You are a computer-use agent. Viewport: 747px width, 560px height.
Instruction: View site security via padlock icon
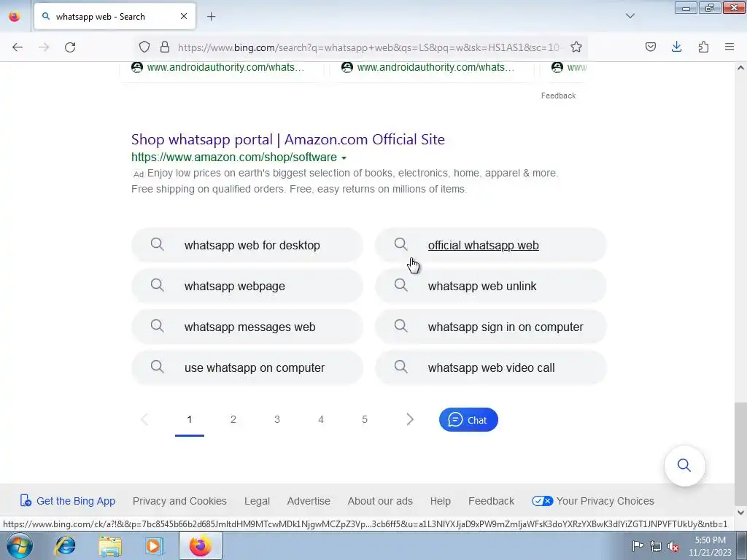click(x=165, y=47)
